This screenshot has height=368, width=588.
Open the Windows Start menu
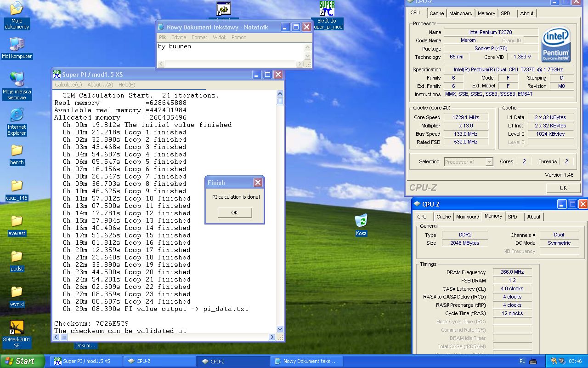[x=23, y=361]
